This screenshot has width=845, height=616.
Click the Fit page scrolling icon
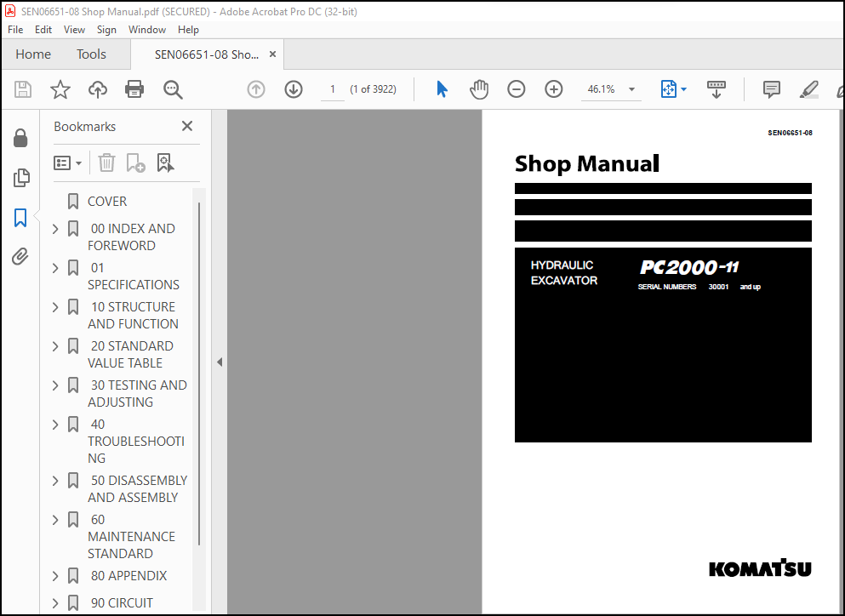tap(668, 89)
